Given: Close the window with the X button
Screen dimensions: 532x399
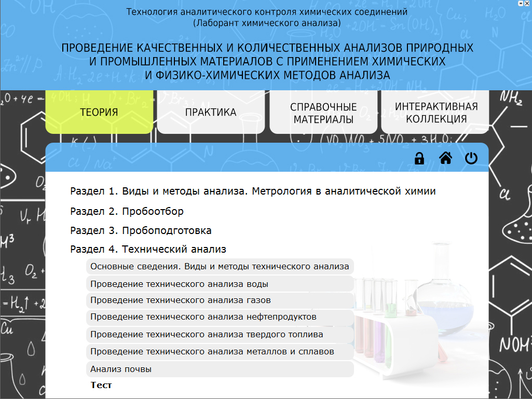Looking at the screenshot, I should [x=527, y=3].
